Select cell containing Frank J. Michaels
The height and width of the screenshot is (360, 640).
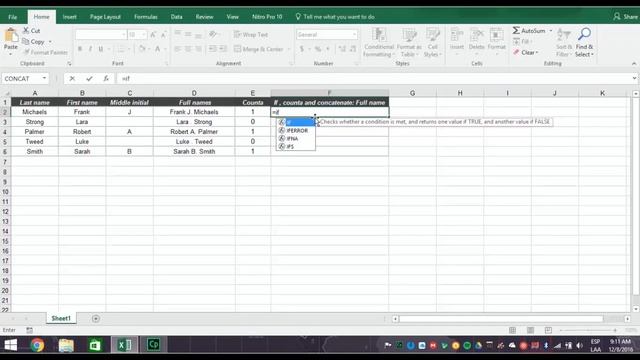[194, 112]
